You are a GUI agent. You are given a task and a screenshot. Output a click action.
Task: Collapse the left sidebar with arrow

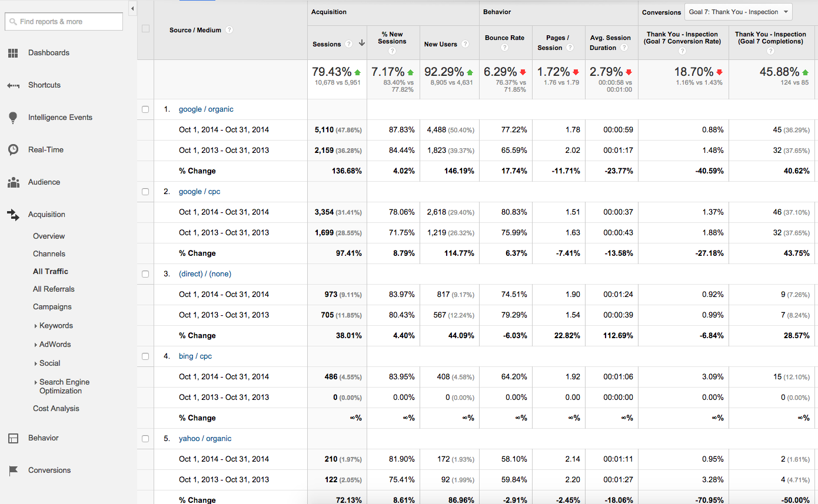[132, 8]
